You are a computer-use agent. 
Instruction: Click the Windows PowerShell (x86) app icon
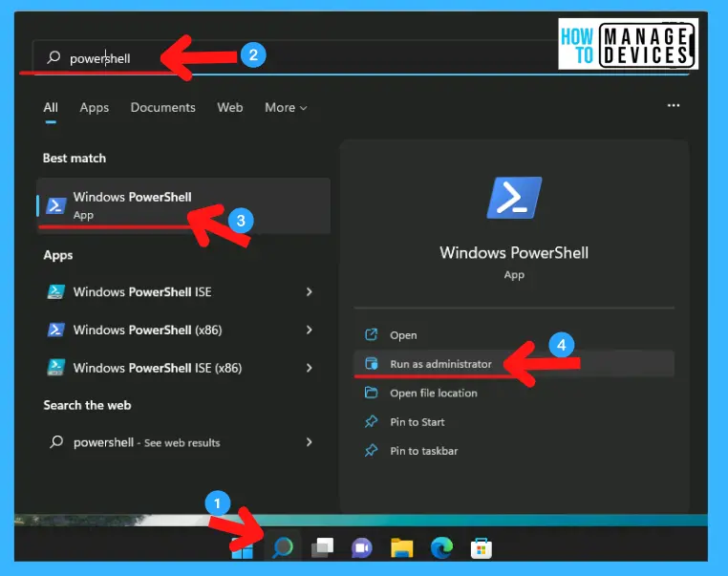[55, 330]
